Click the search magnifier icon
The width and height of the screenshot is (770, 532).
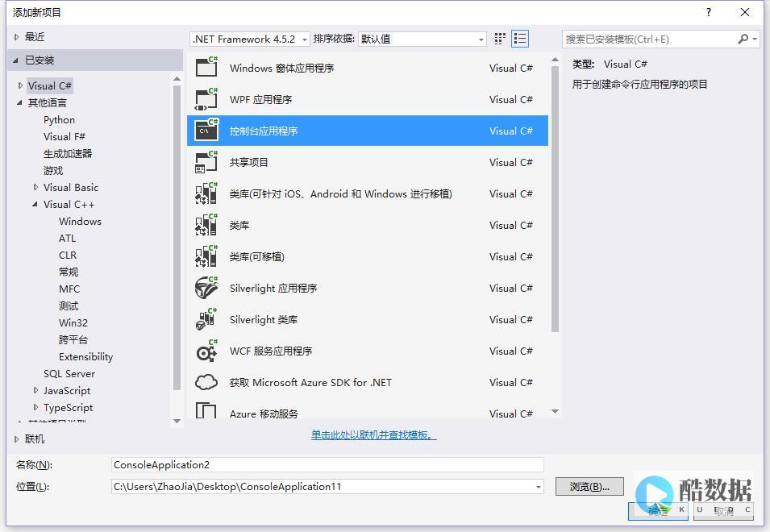tap(743, 39)
